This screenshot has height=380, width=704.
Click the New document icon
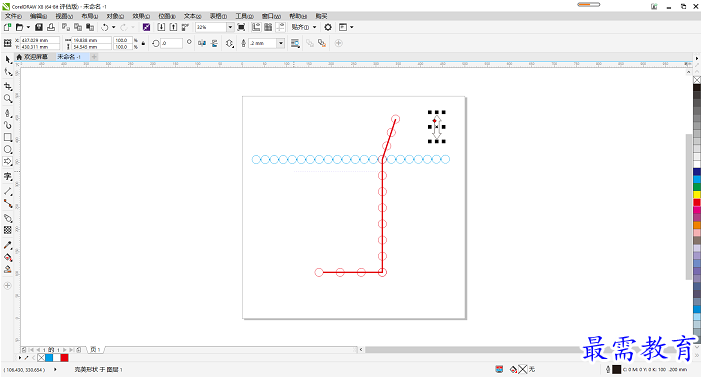coord(7,27)
